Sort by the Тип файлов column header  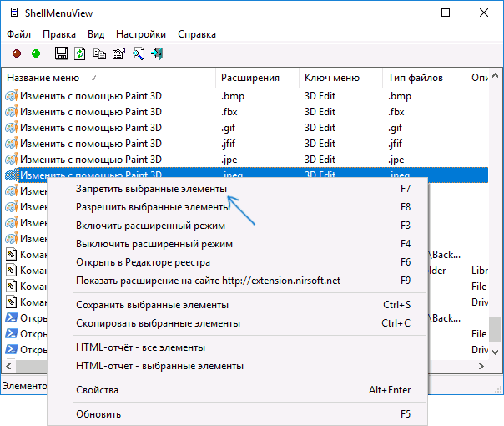click(424, 78)
